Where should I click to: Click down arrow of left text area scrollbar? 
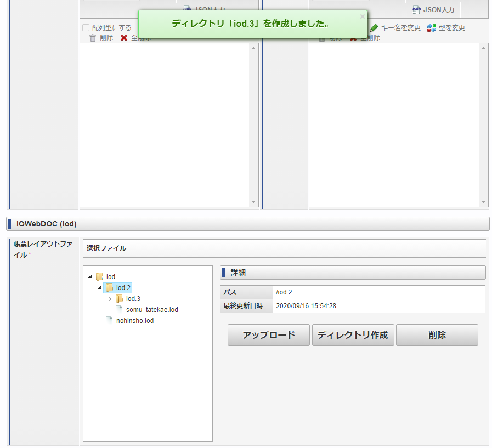click(x=254, y=202)
